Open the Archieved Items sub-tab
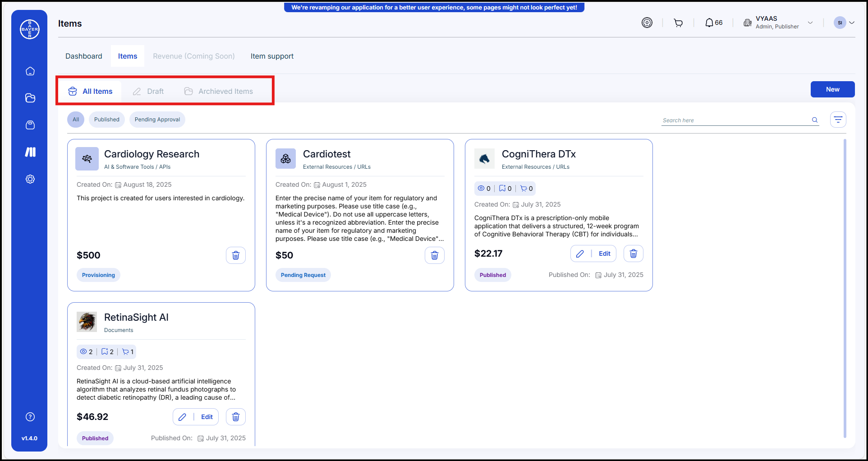This screenshot has height=461, width=868. click(x=219, y=91)
